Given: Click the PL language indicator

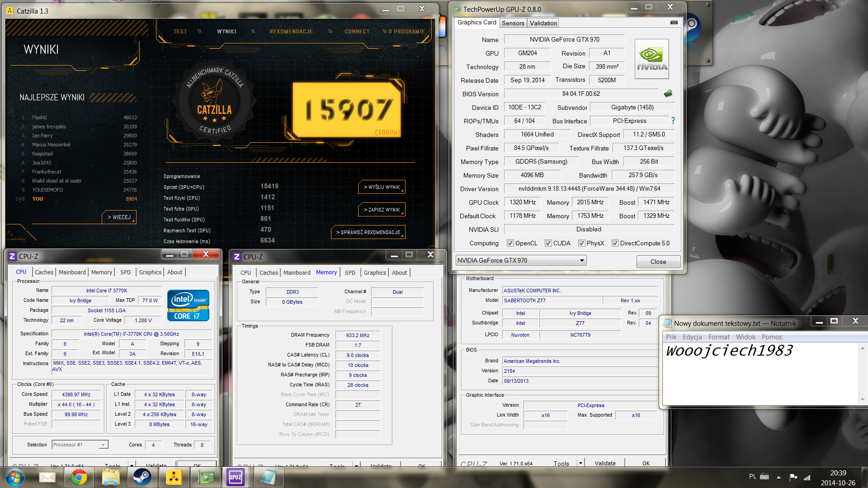Looking at the screenshot, I should coord(752,477).
